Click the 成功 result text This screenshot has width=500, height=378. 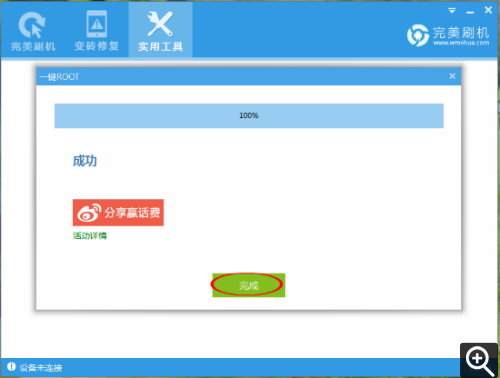[x=85, y=161]
